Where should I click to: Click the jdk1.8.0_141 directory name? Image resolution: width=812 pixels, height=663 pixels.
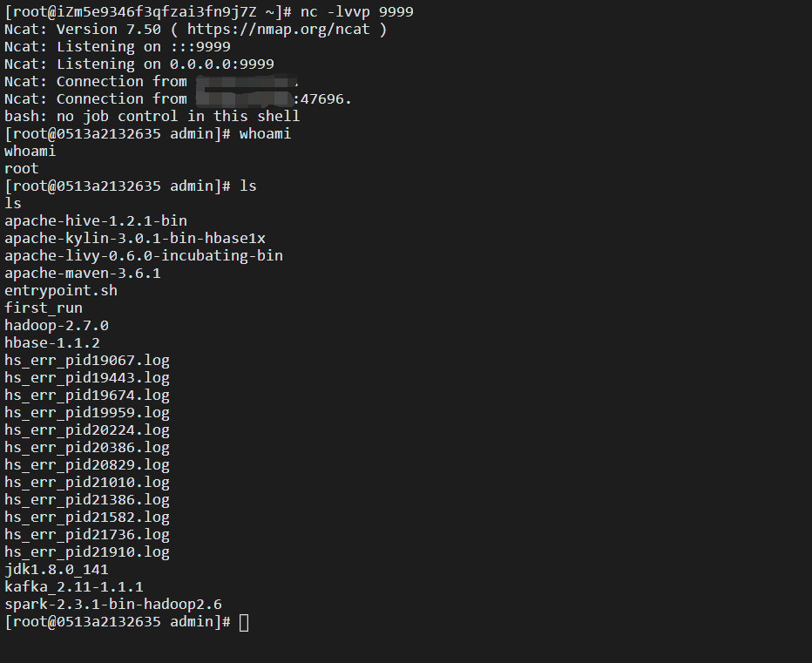point(57,569)
